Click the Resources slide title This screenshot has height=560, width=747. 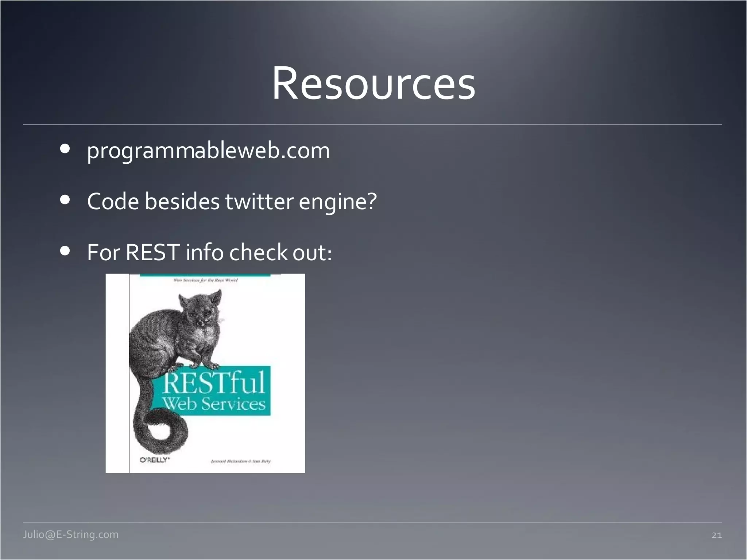click(373, 83)
